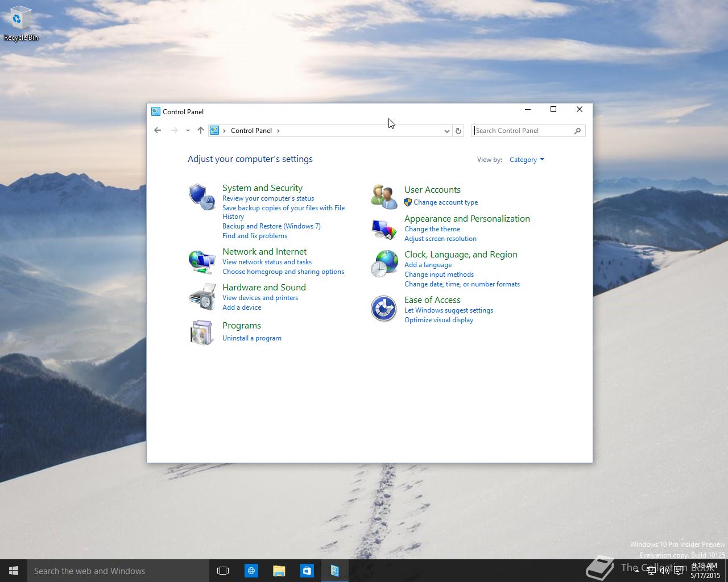Screen dimensions: 728x582
Task: Open the Ease of Access icon
Action: point(384,309)
